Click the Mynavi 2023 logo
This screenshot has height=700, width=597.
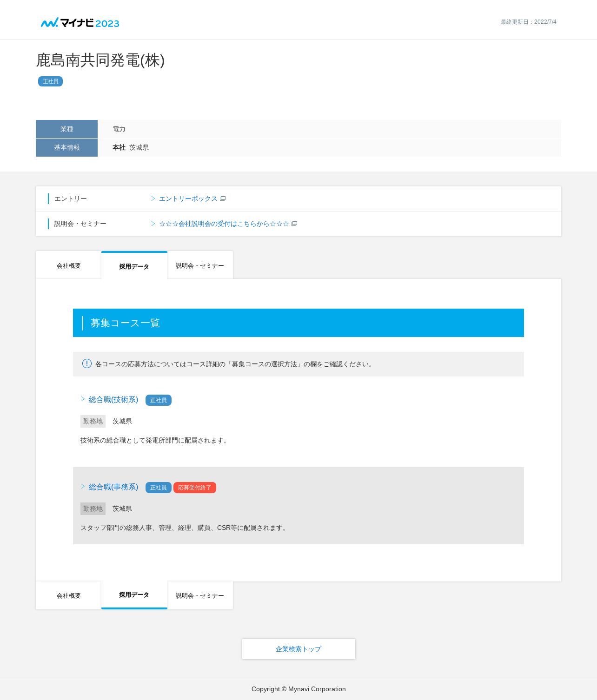[x=80, y=23]
